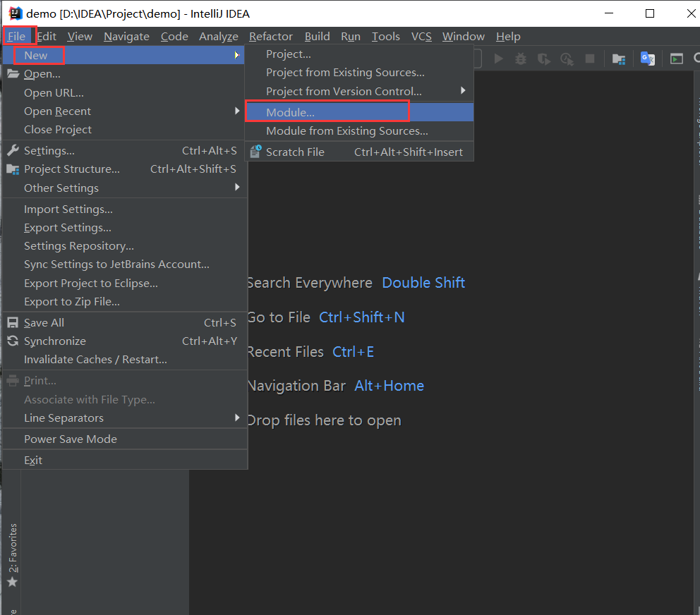Choose Import Settings... entry

tap(123, 209)
